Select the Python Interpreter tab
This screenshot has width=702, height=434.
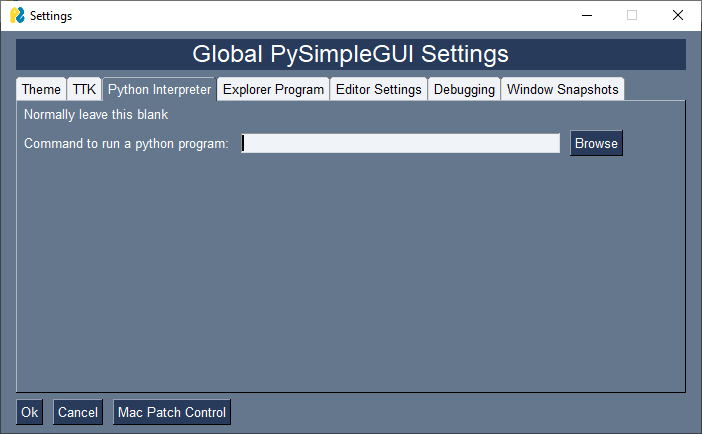tap(159, 89)
